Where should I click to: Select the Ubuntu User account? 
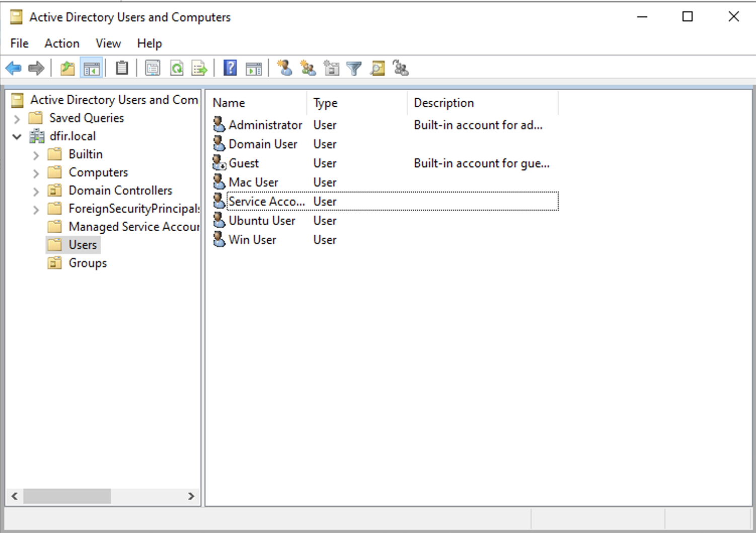(x=261, y=221)
